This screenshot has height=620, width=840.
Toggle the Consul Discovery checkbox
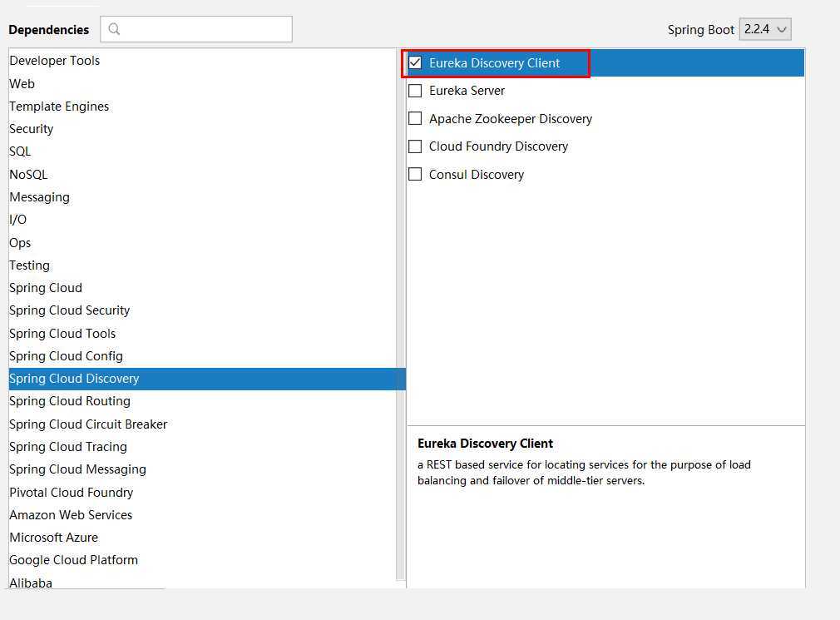[x=415, y=174]
